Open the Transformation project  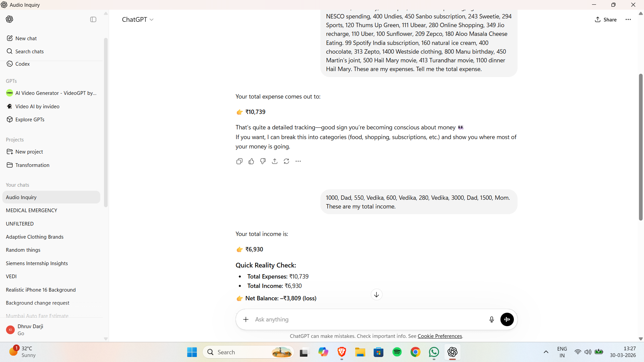[x=32, y=165]
